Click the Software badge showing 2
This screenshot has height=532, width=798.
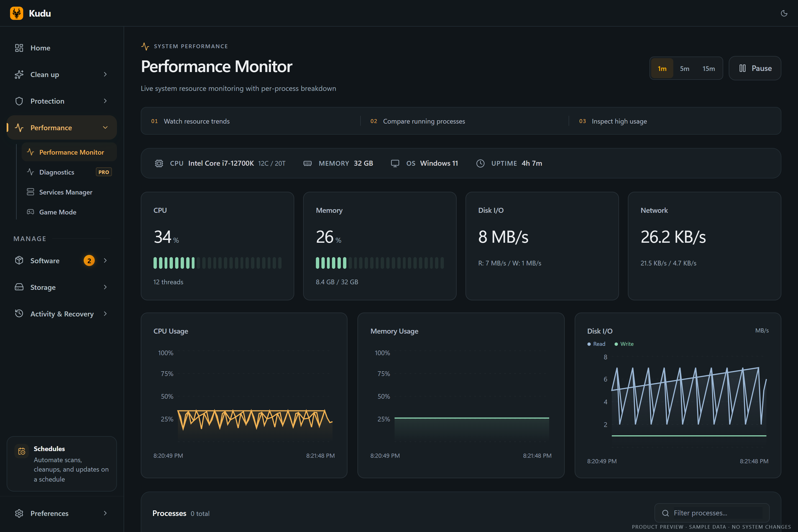(x=89, y=260)
